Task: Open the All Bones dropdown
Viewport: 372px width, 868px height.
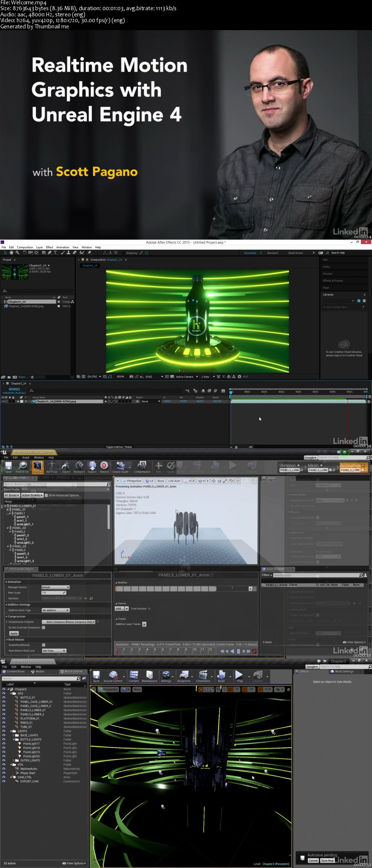Action: pos(12,495)
